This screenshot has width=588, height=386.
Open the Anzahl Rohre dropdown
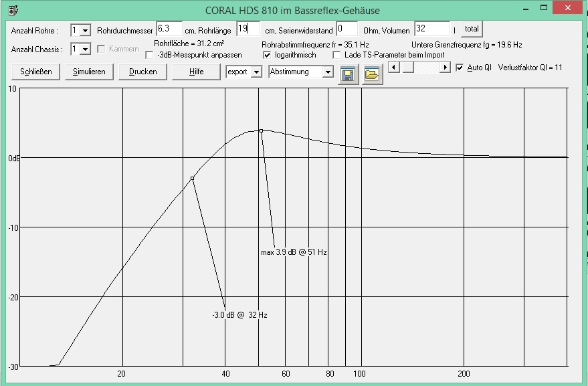pos(85,31)
